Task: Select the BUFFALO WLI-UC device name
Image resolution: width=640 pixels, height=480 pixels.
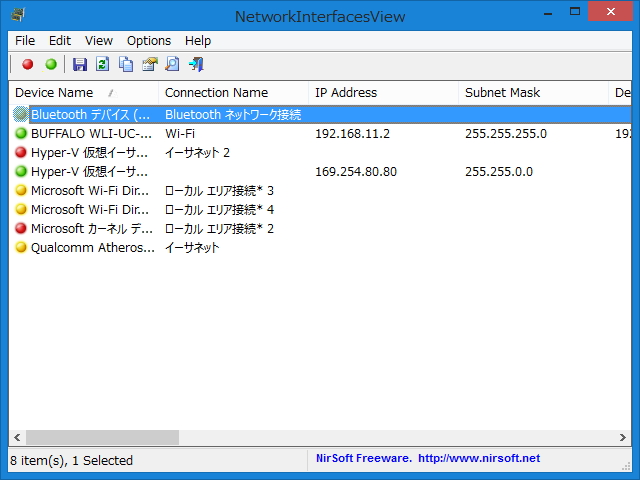Action: pyautogui.click(x=91, y=133)
